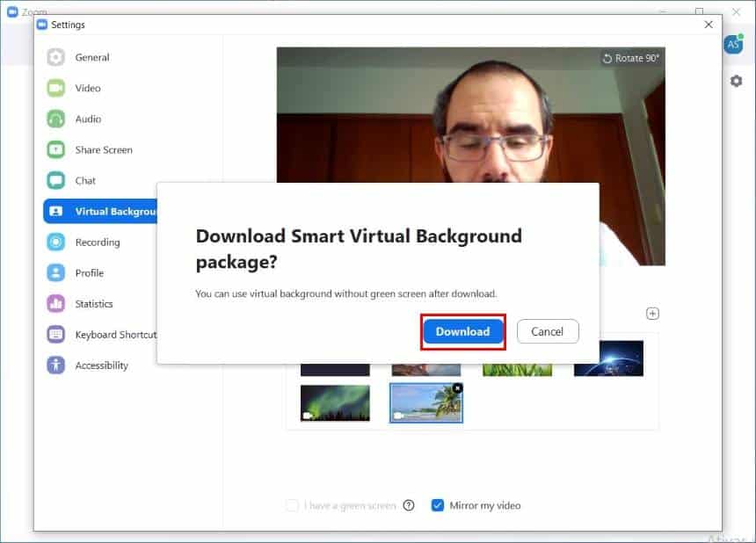Click the Zoom logo in Settings title bar
This screenshot has width=756, height=543.
42,25
